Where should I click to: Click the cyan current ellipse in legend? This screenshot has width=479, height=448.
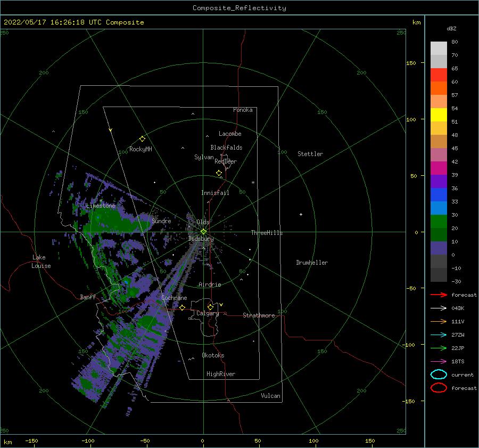pyautogui.click(x=439, y=374)
